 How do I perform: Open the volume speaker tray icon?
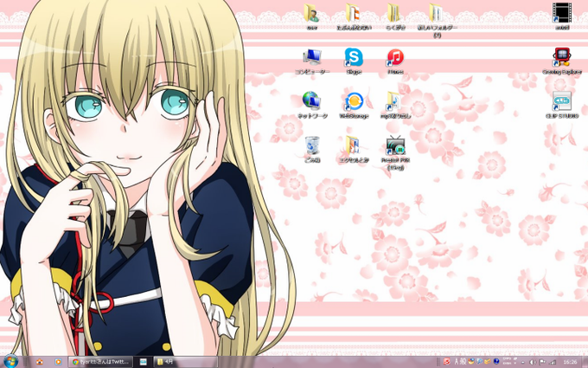coord(533,362)
